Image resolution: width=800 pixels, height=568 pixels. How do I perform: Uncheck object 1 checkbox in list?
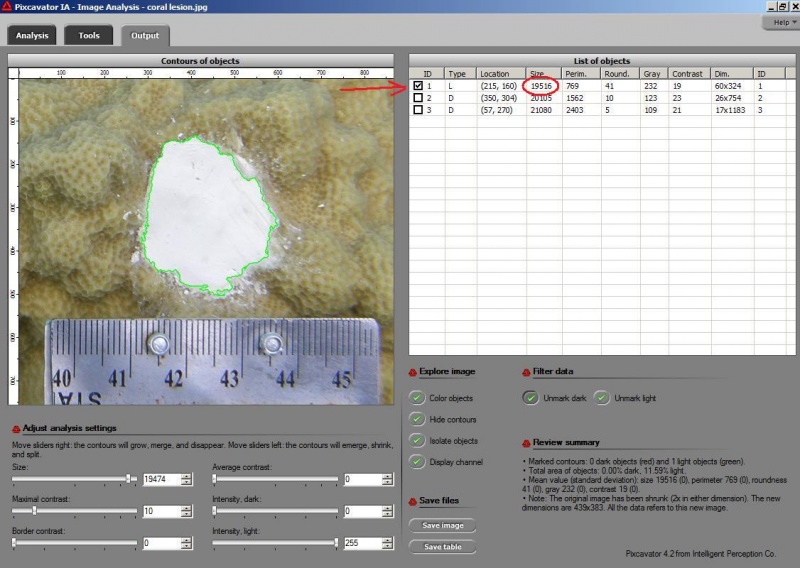pyautogui.click(x=418, y=86)
